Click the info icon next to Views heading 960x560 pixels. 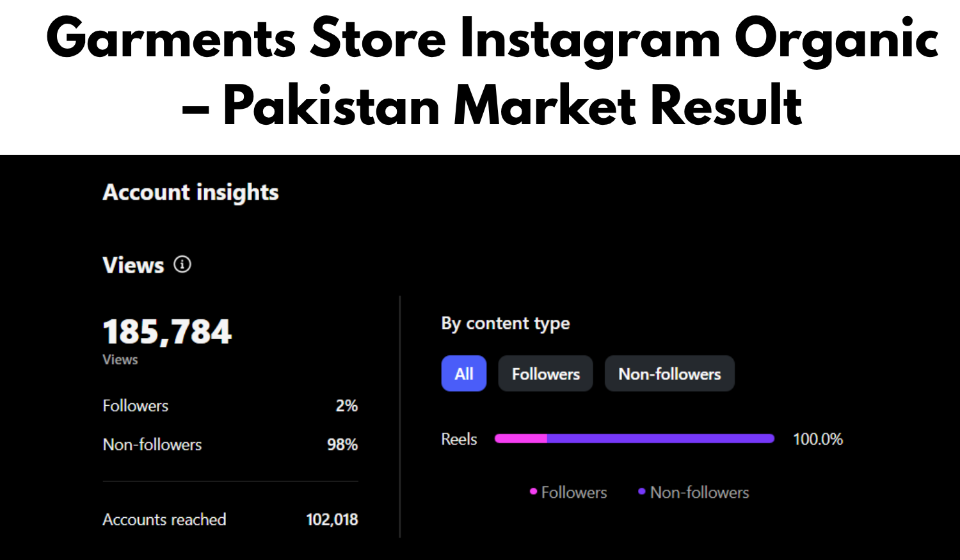(x=181, y=264)
